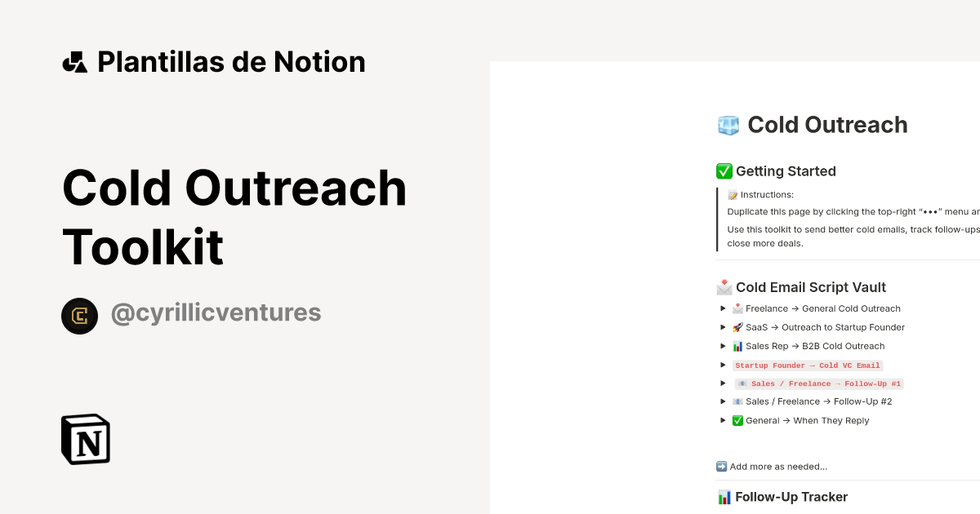The width and height of the screenshot is (980, 514).
Task: Click the ice cube Cold Outreach page icon
Action: [728, 125]
